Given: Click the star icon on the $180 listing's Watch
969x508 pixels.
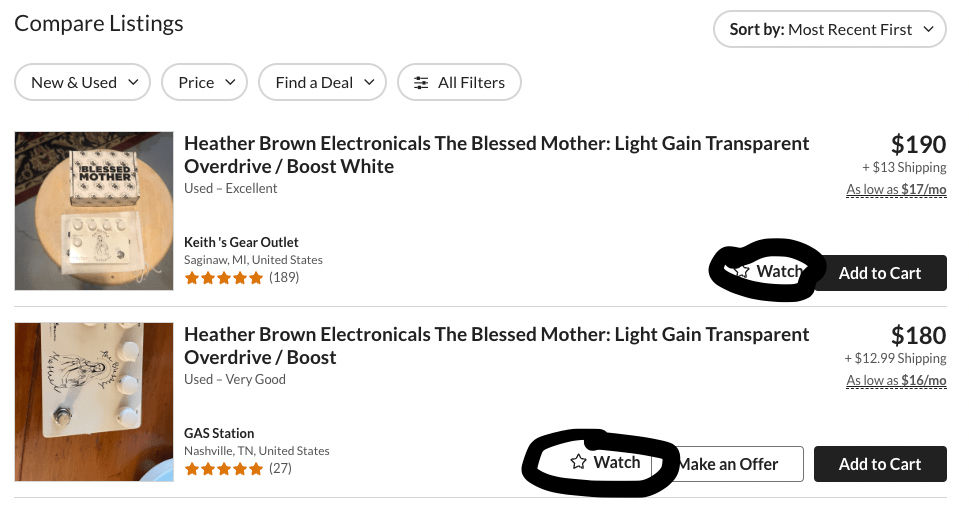Looking at the screenshot, I should click(578, 463).
